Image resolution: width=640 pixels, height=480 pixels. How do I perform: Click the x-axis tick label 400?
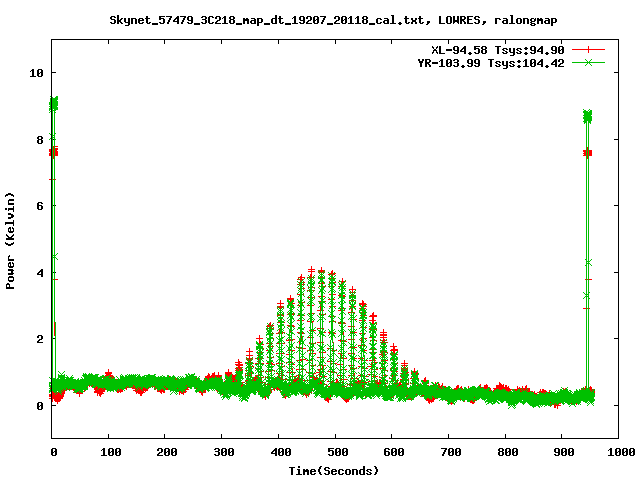click(x=280, y=452)
